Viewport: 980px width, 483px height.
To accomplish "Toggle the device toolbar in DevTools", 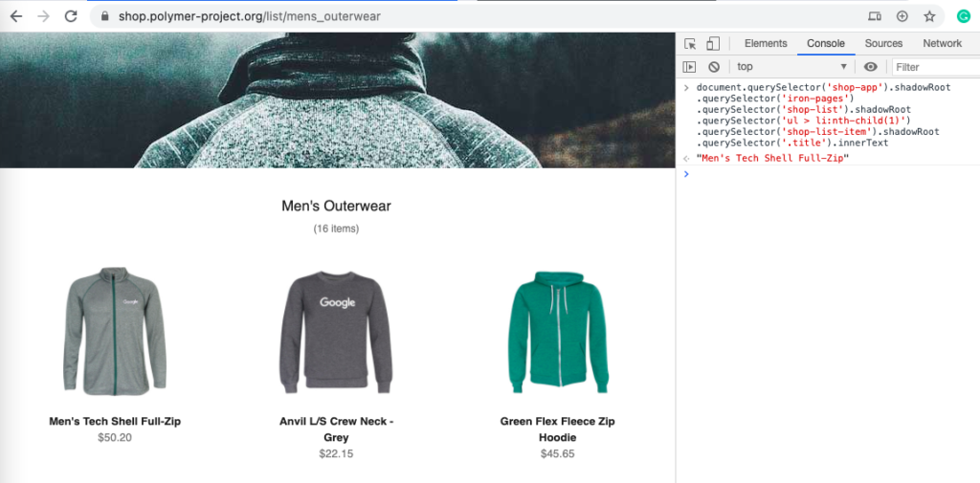I will 713,44.
